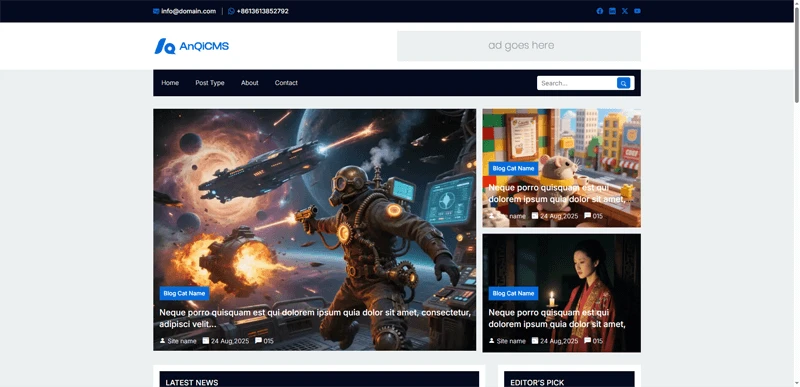Click the info@domain.com email link
The image size is (800, 387).
188,11
